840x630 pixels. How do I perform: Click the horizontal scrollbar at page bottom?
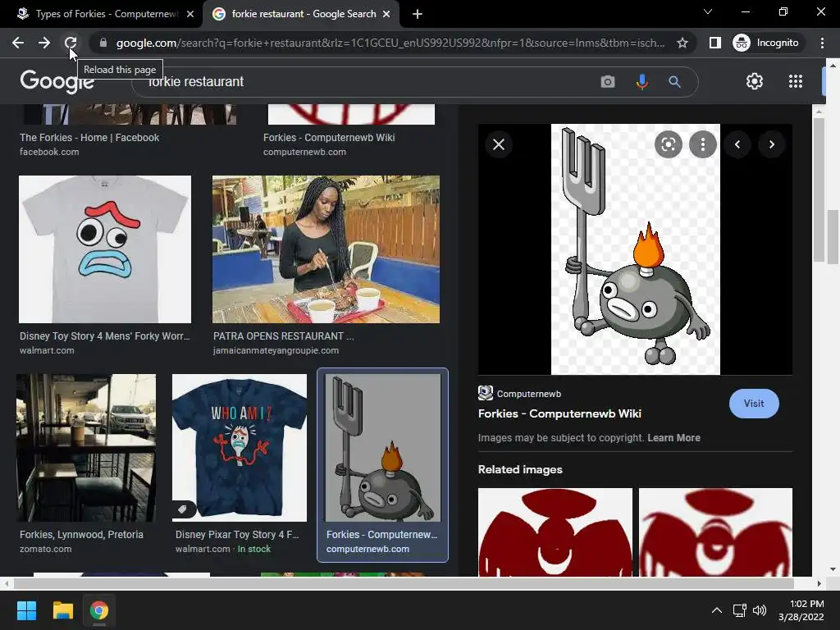click(404, 583)
